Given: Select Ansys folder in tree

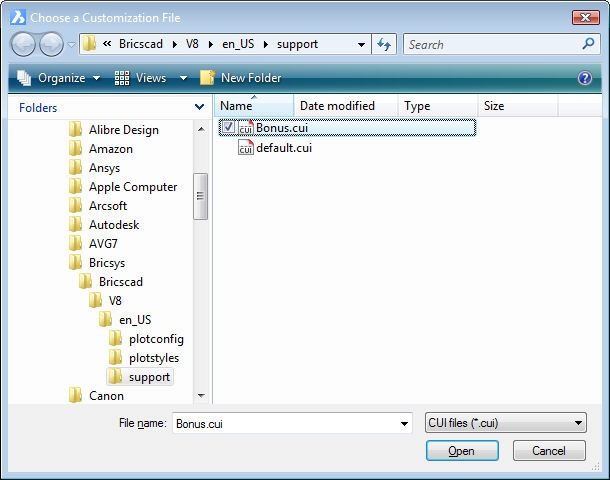Looking at the screenshot, I should tap(104, 168).
